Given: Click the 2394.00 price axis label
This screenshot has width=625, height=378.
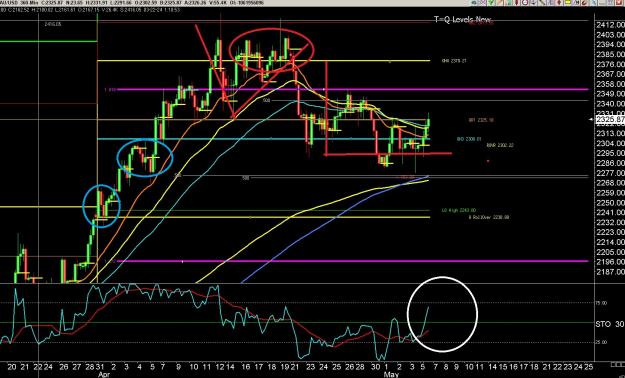Looking at the screenshot, I should pyautogui.click(x=610, y=45).
